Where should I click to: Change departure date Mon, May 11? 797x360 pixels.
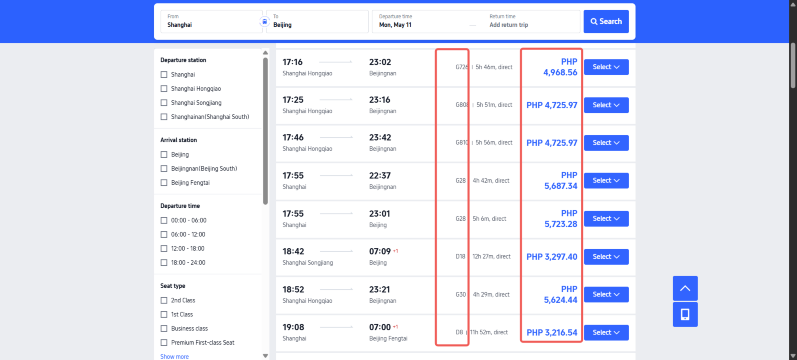click(x=395, y=24)
